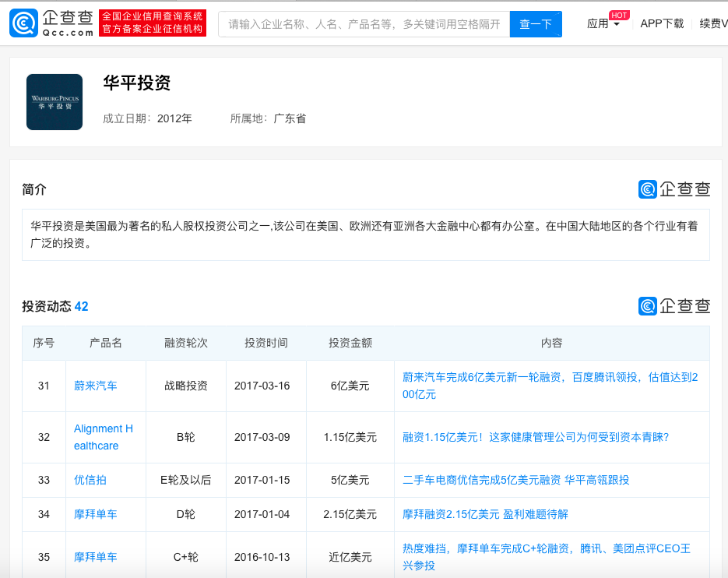This screenshot has height=578, width=728.
Task: Open the APP下载 menu item
Action: point(662,23)
